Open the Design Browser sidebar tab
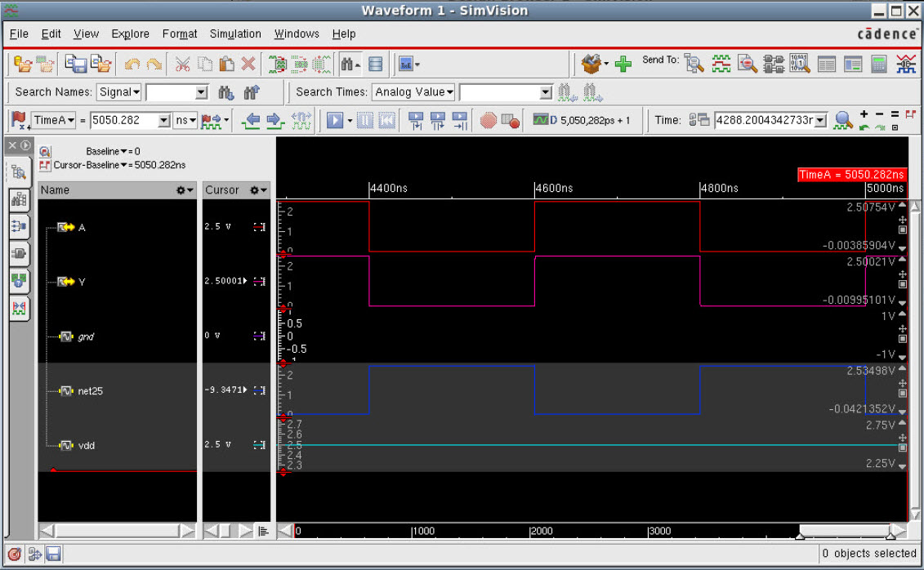The width and height of the screenshot is (924, 570). point(18,172)
